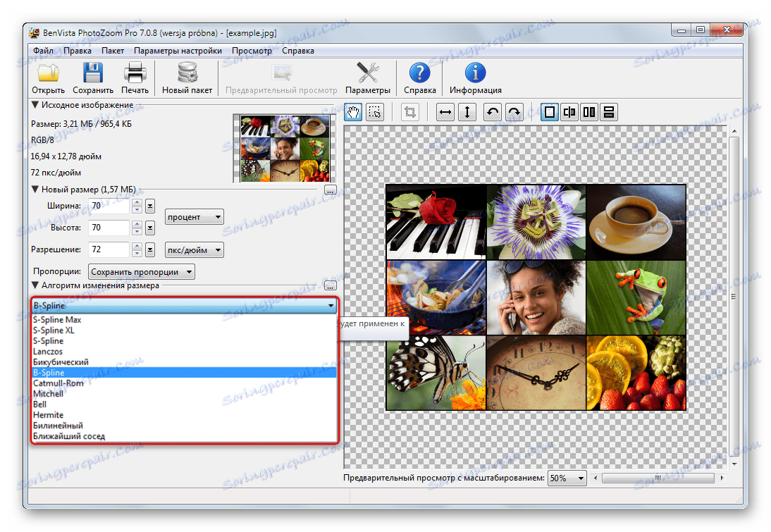771x532 pixels.
Task: Click the algorithm options ellipsis button
Action: (x=331, y=285)
